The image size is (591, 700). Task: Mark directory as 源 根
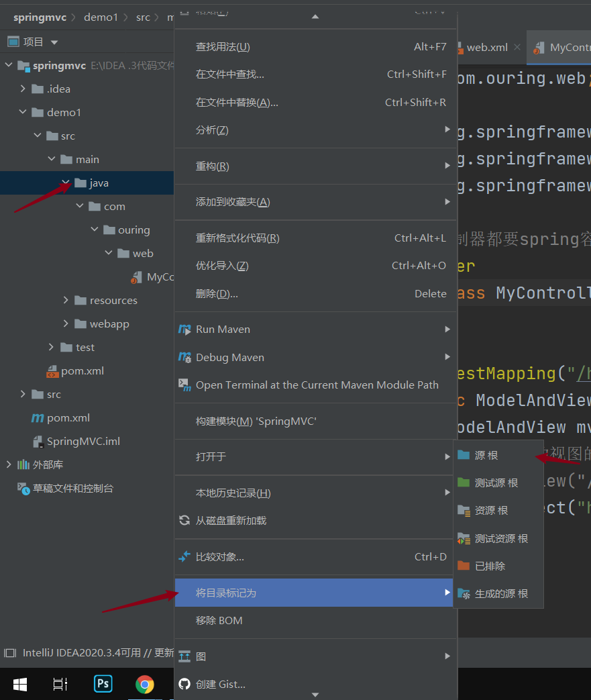[498, 455]
